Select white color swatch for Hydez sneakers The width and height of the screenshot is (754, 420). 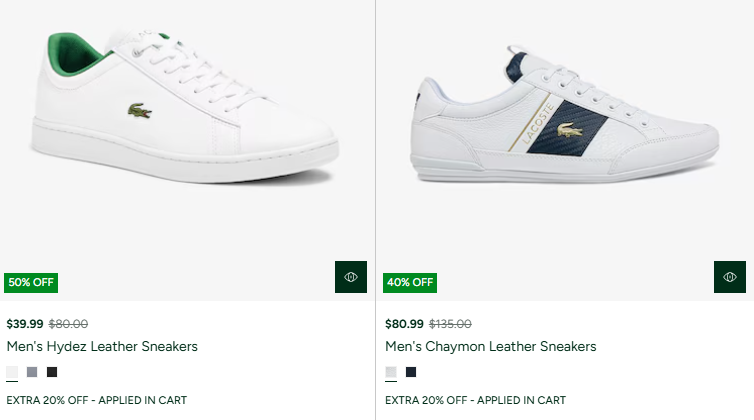12,373
